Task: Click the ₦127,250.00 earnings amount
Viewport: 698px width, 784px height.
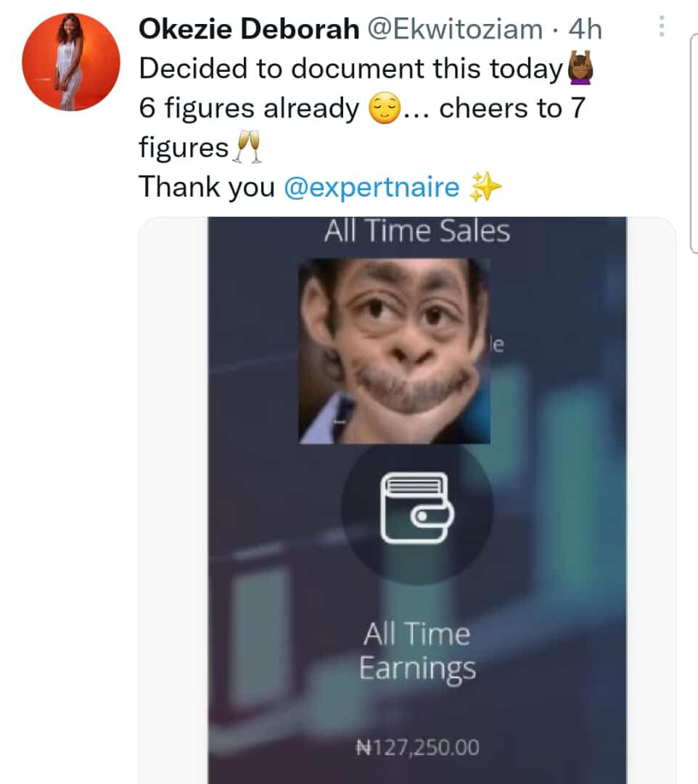Action: click(x=417, y=748)
